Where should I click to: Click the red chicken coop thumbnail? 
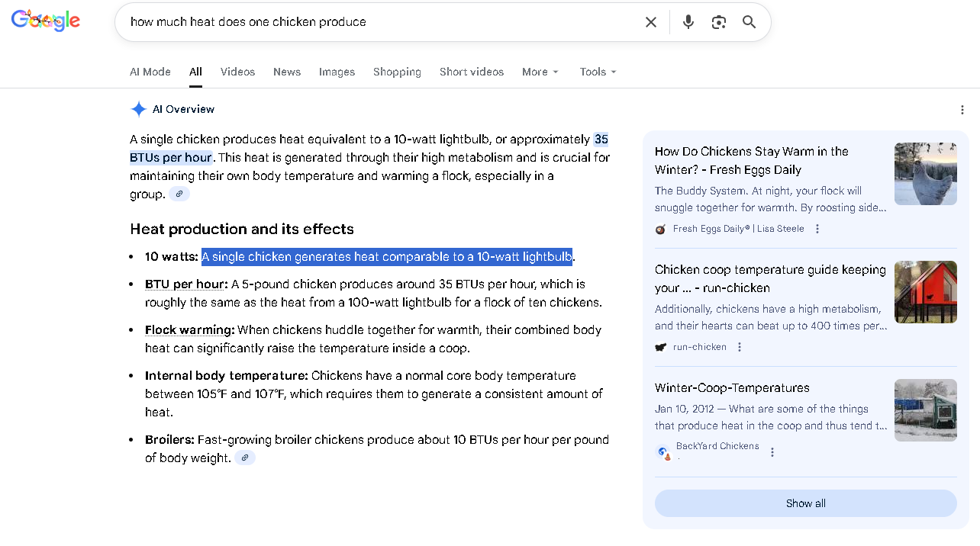925,292
